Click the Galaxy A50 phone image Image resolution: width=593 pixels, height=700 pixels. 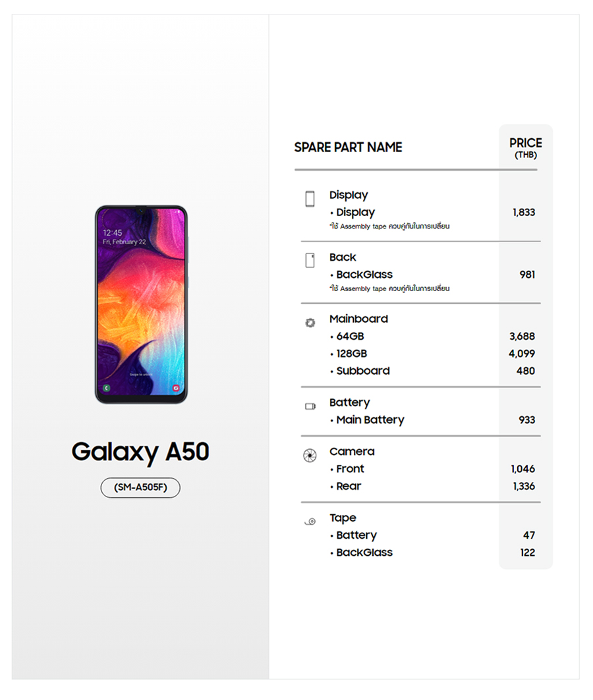[x=141, y=304]
